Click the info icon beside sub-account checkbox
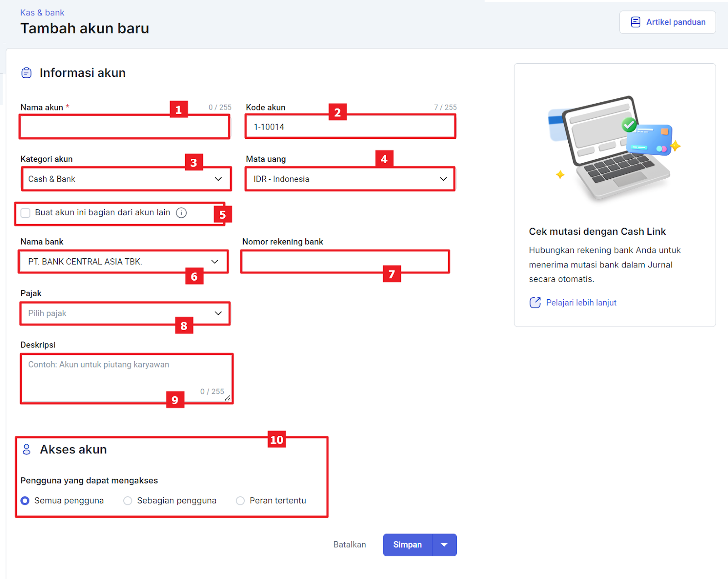 point(181,213)
